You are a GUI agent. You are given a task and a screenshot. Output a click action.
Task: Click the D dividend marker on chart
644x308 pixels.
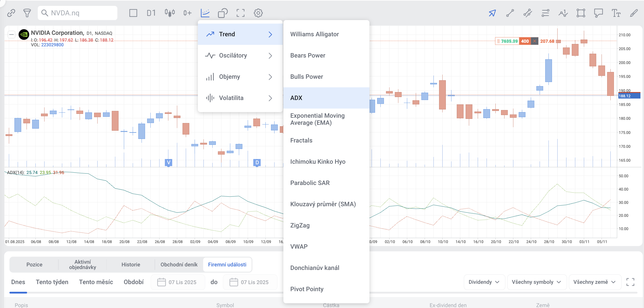tap(257, 163)
